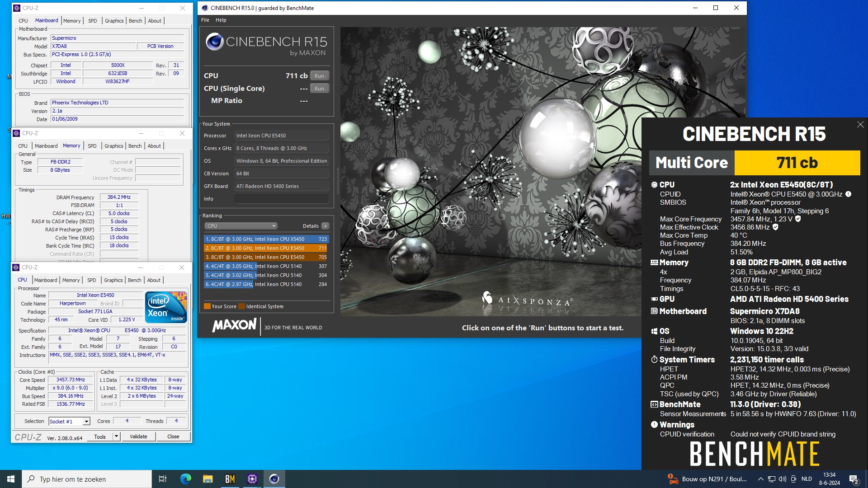Click the yellow 711 cb Multi Core score
The width and height of the screenshot is (868, 488).
(x=797, y=163)
